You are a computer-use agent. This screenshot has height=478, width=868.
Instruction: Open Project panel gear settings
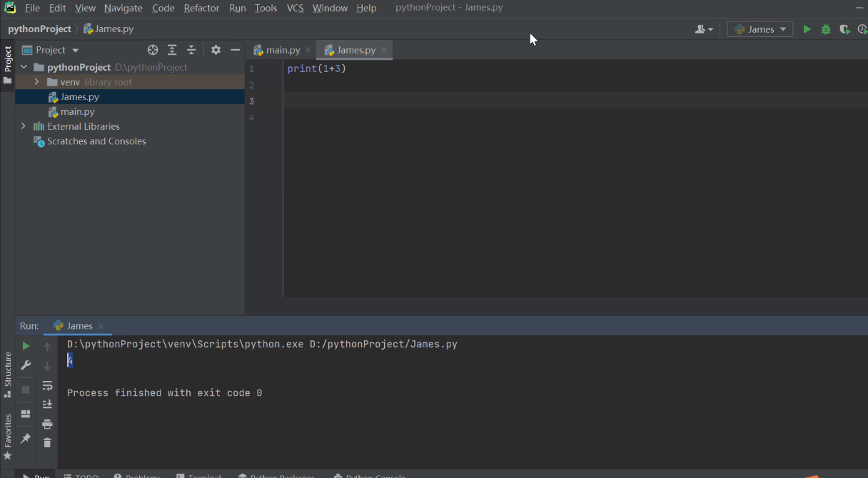[216, 50]
